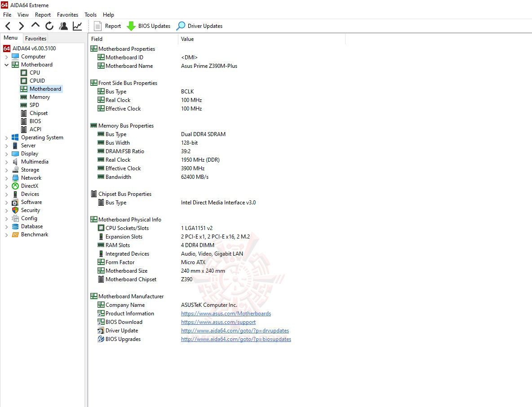Switch to the Menu tab
This screenshot has width=532, height=407.
coord(10,38)
